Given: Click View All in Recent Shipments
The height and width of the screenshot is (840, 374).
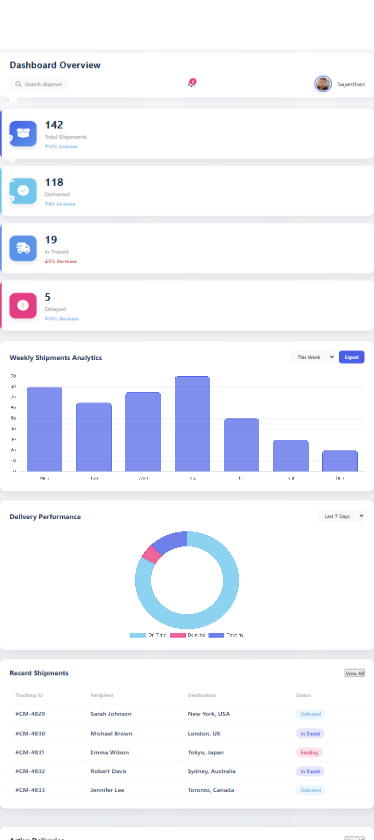Looking at the screenshot, I should pyautogui.click(x=355, y=673).
